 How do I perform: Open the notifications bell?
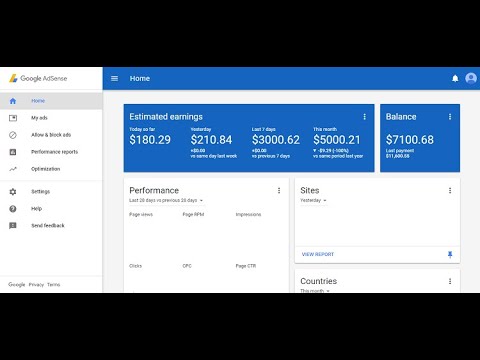point(455,78)
